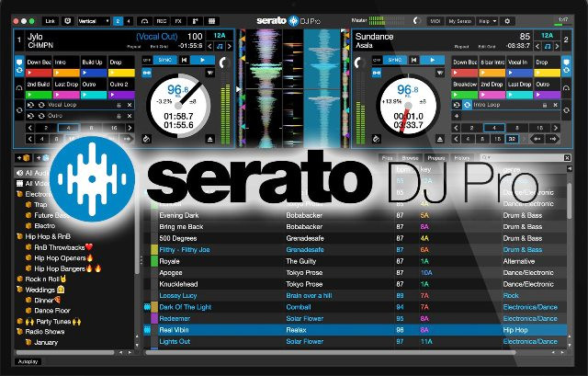
Task: Jump to start of track on deck 2
Action: point(414,60)
